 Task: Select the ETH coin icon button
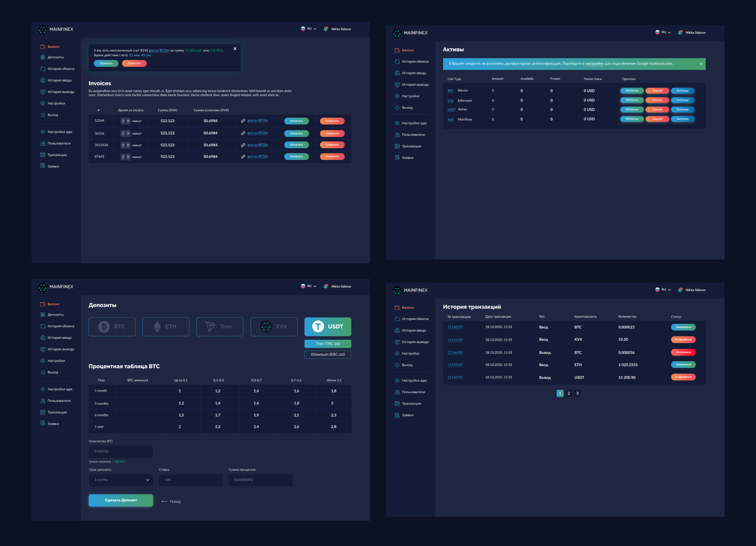pyautogui.click(x=157, y=327)
